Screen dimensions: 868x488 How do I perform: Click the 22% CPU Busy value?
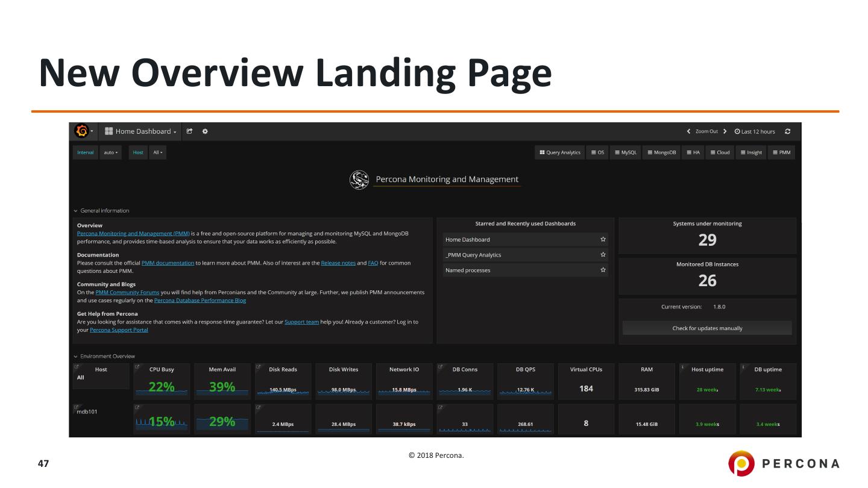161,387
